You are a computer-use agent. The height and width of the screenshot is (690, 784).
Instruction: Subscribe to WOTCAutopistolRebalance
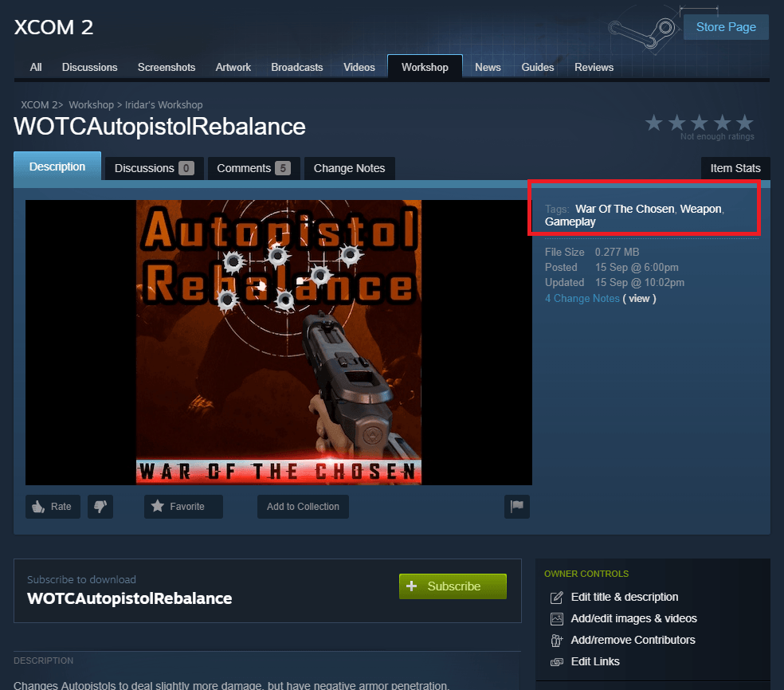pos(453,586)
